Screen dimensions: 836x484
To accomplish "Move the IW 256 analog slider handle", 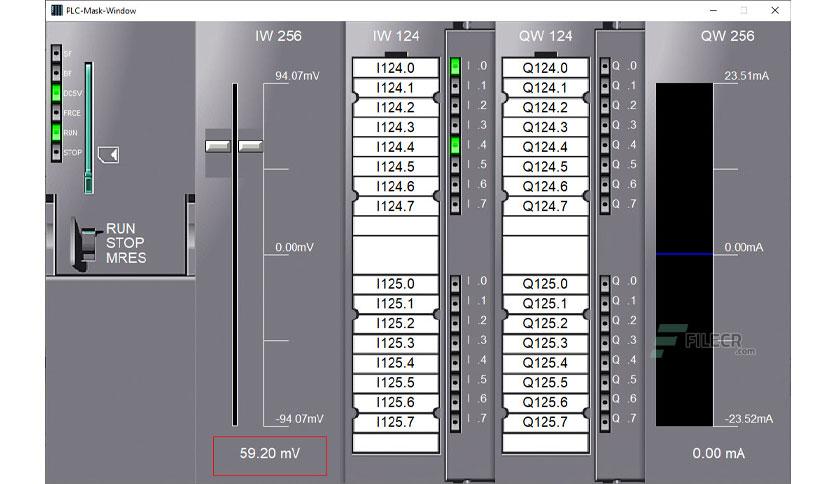I will tap(234, 146).
